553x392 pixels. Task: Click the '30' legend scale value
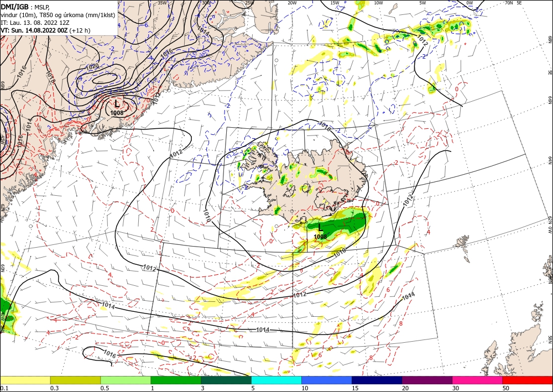pyautogui.click(x=455, y=388)
